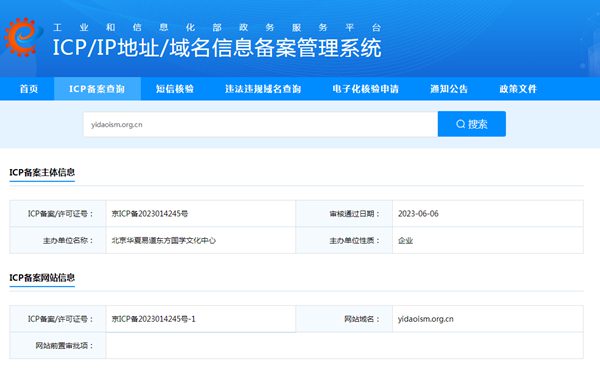Click the domain search input field

point(261,124)
